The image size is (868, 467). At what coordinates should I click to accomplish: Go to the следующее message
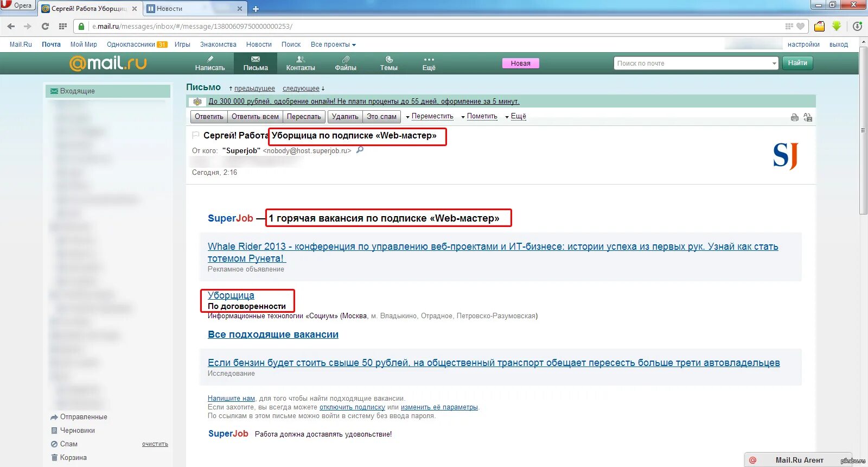(301, 89)
